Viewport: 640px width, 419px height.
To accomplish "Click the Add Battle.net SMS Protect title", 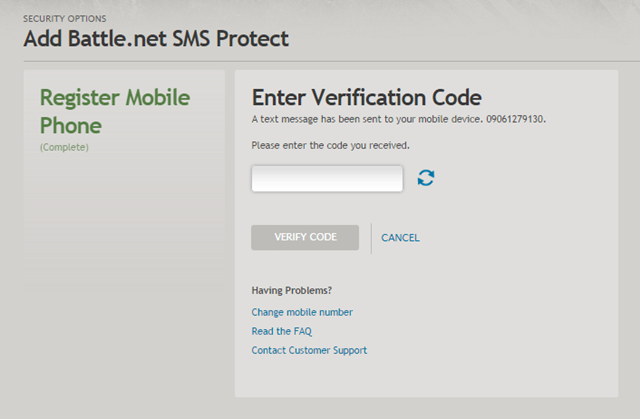I will tap(156, 39).
